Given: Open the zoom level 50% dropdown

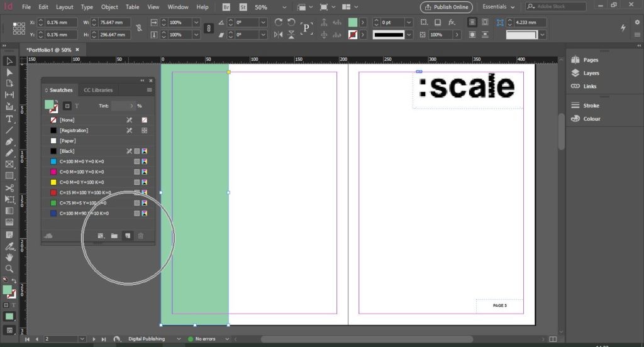Looking at the screenshot, I should click(x=284, y=7).
